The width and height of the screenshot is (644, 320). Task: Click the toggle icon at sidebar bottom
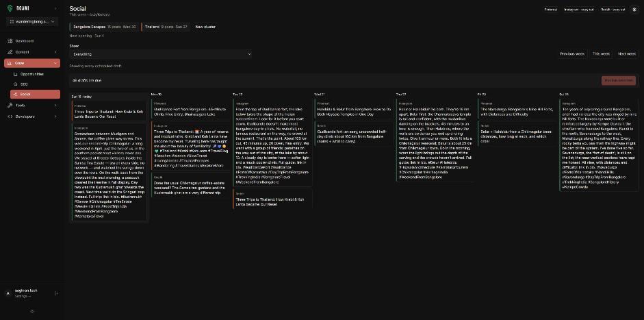click(32, 311)
